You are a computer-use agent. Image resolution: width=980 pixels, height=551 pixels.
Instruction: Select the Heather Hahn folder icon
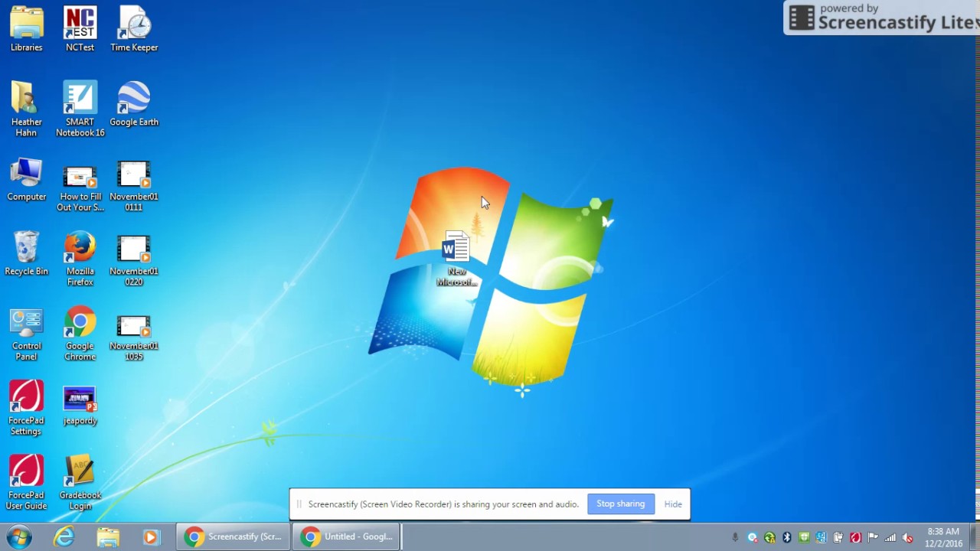coord(26,109)
